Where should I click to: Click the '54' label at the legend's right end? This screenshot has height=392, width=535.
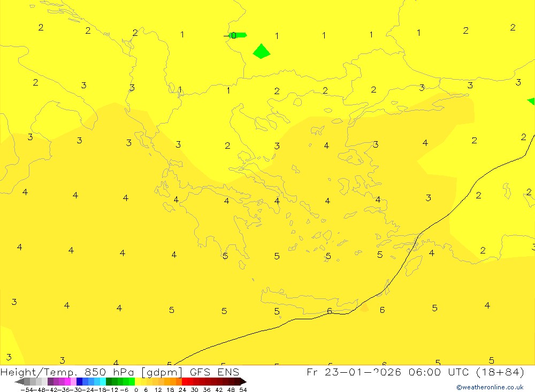coord(243,390)
